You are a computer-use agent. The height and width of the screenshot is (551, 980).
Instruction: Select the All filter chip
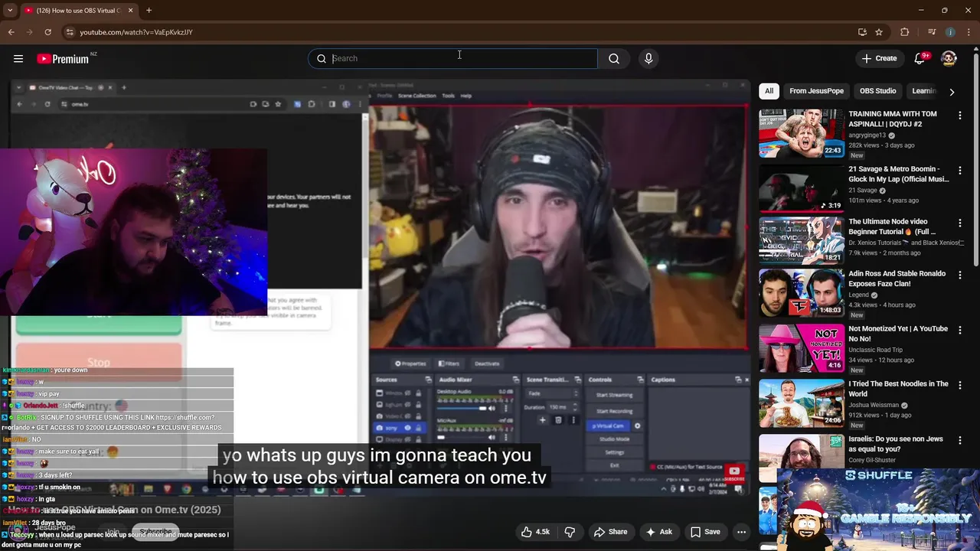(x=769, y=91)
